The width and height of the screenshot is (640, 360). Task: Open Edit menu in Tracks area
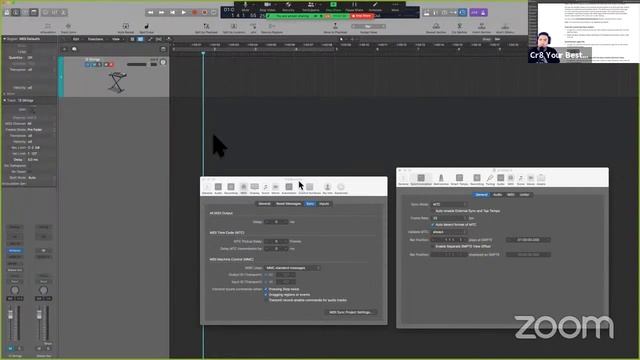[x=76, y=39]
